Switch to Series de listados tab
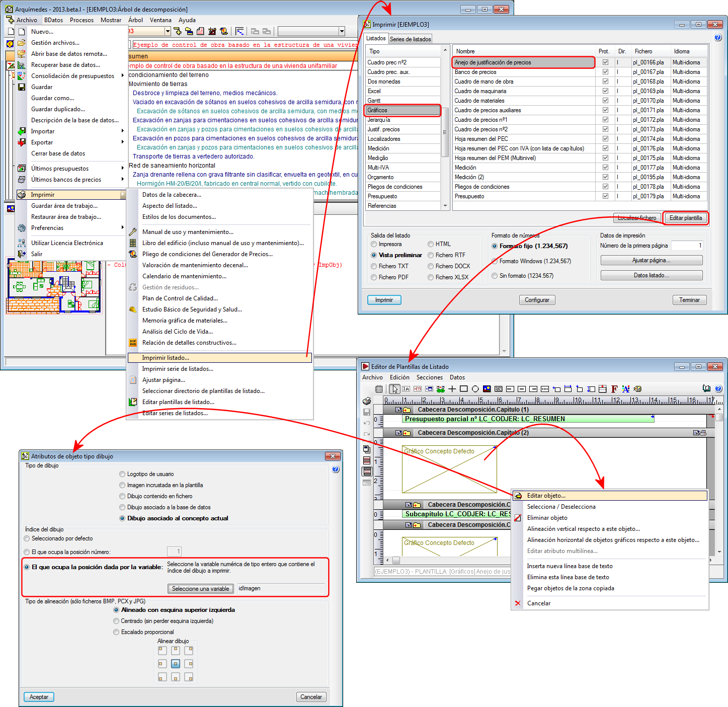This screenshot has height=707, width=728. tap(410, 39)
